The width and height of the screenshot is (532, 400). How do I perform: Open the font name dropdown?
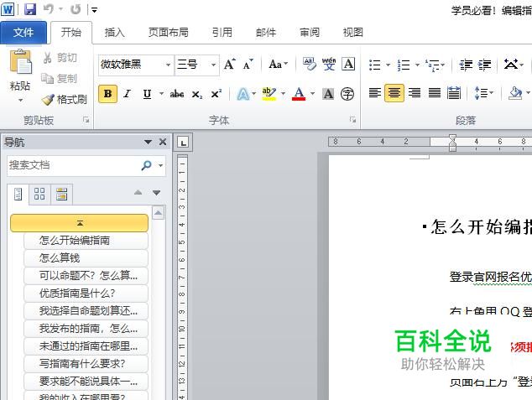[x=168, y=65]
